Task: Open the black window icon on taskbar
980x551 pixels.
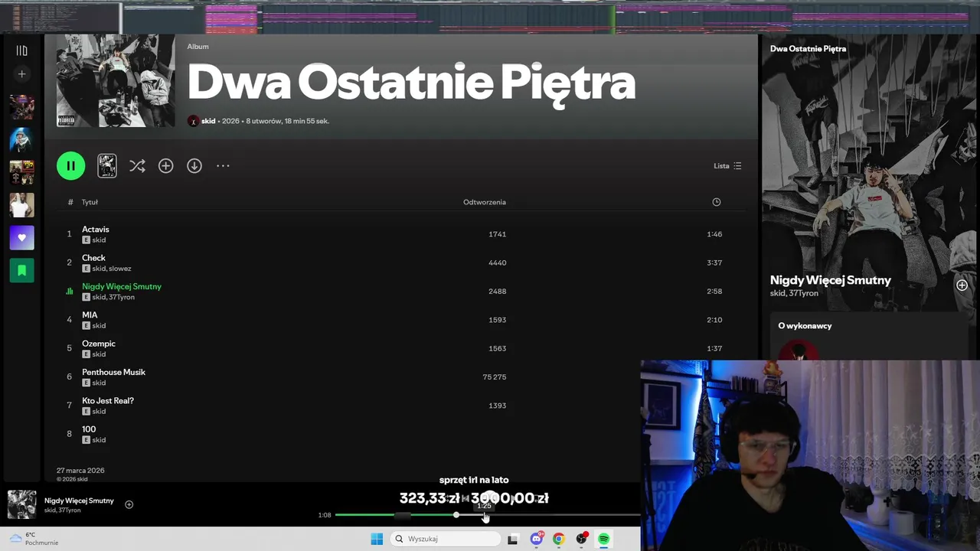Action: (513, 539)
